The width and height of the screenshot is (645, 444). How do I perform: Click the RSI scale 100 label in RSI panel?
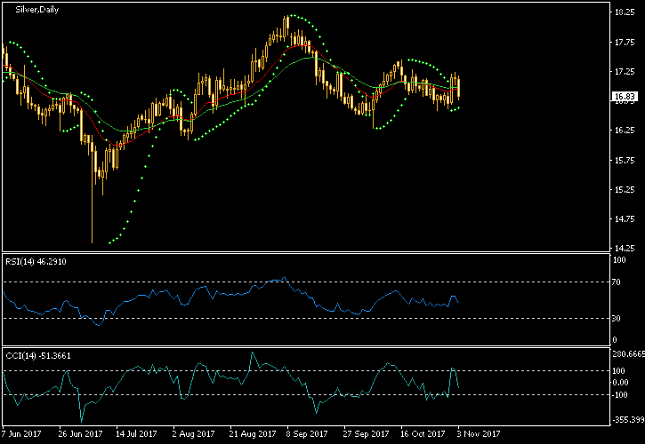(619, 260)
